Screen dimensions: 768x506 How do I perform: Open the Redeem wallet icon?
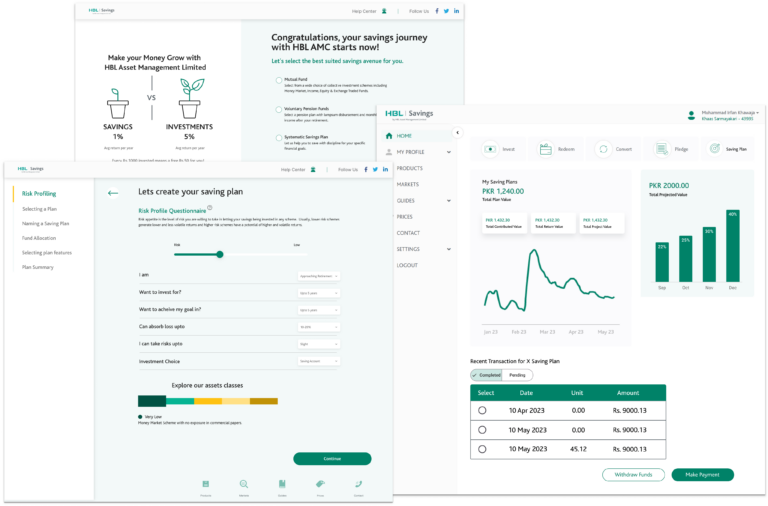point(546,149)
